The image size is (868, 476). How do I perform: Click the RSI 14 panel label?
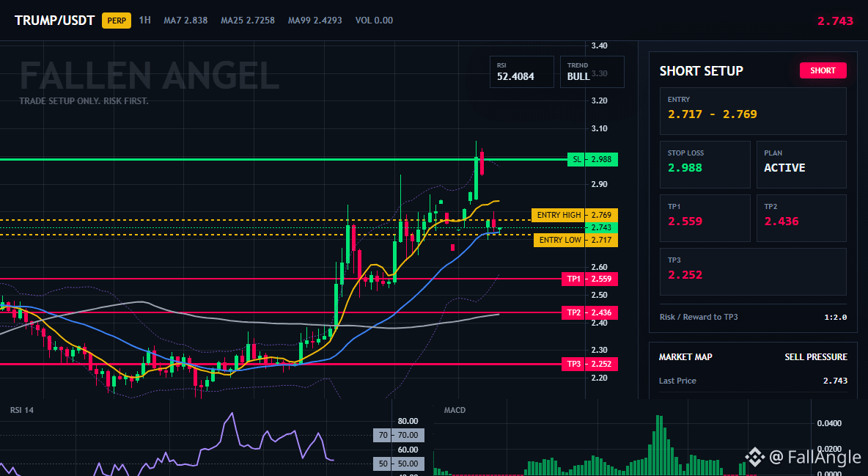21,410
